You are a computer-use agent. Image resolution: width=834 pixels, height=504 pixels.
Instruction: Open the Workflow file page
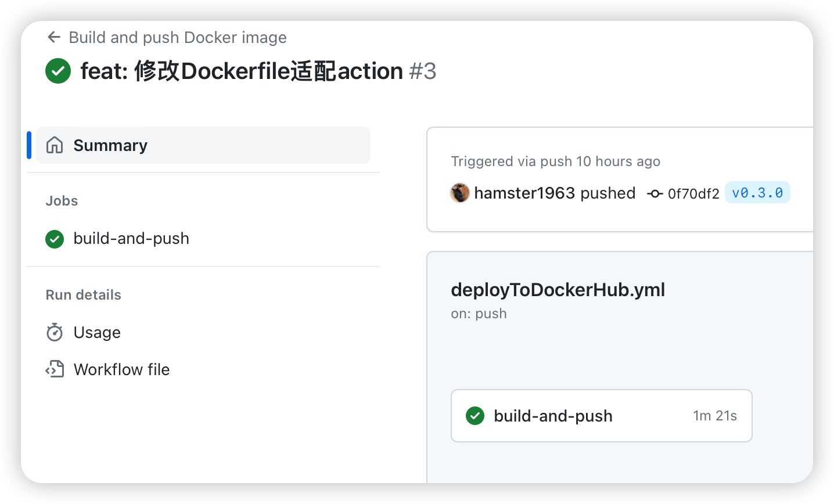tap(121, 369)
